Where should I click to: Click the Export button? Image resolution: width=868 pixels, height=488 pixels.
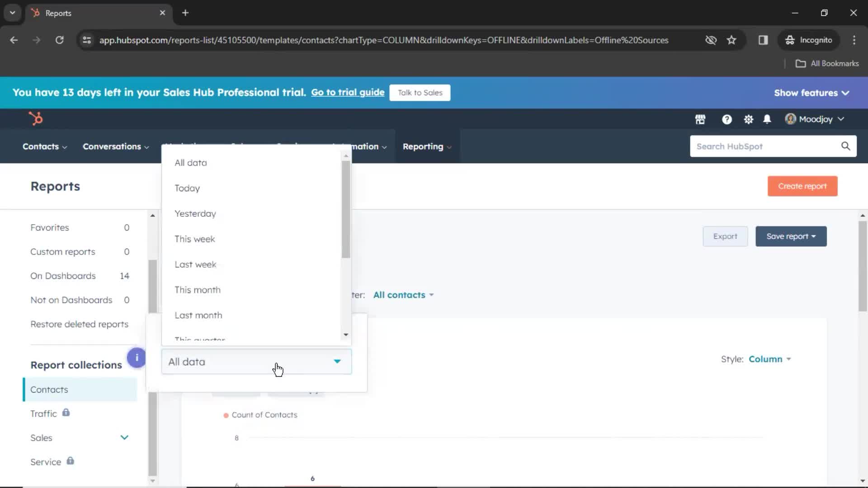coord(725,235)
